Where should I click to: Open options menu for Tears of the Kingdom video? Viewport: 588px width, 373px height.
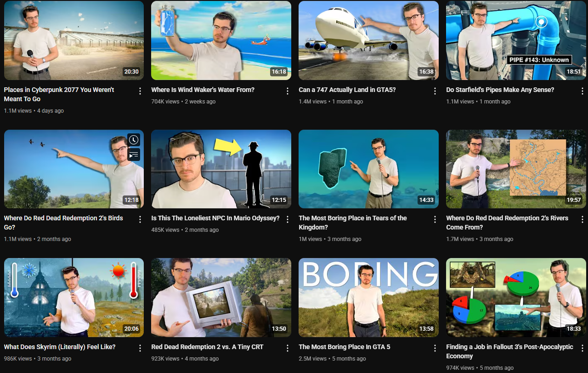pos(435,219)
